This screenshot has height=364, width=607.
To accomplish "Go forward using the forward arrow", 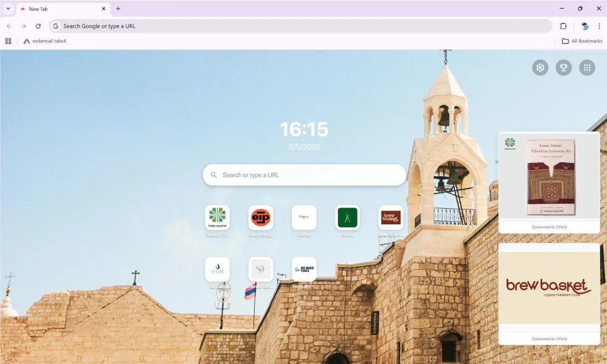I will [x=23, y=26].
